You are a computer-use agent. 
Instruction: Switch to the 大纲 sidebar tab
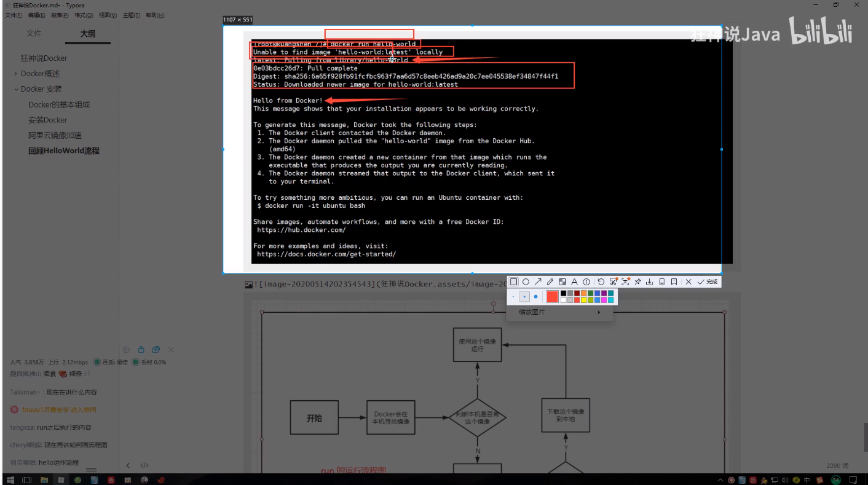click(88, 34)
